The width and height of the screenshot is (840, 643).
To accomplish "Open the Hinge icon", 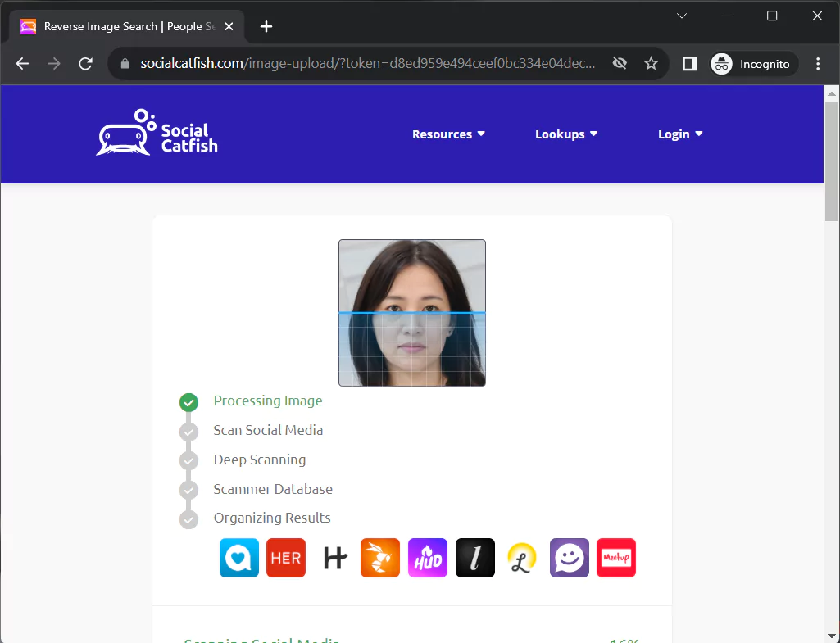I will 333,558.
